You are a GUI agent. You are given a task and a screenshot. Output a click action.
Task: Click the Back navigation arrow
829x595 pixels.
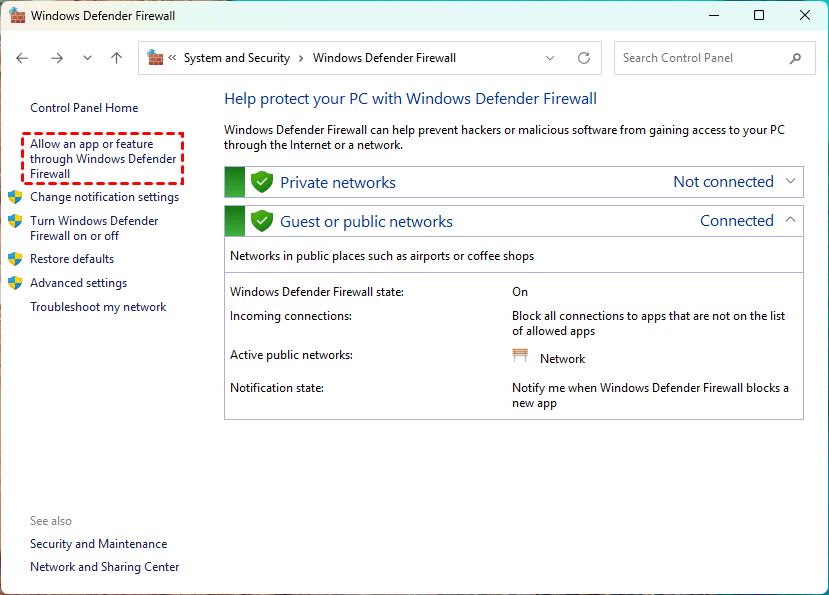(23, 58)
